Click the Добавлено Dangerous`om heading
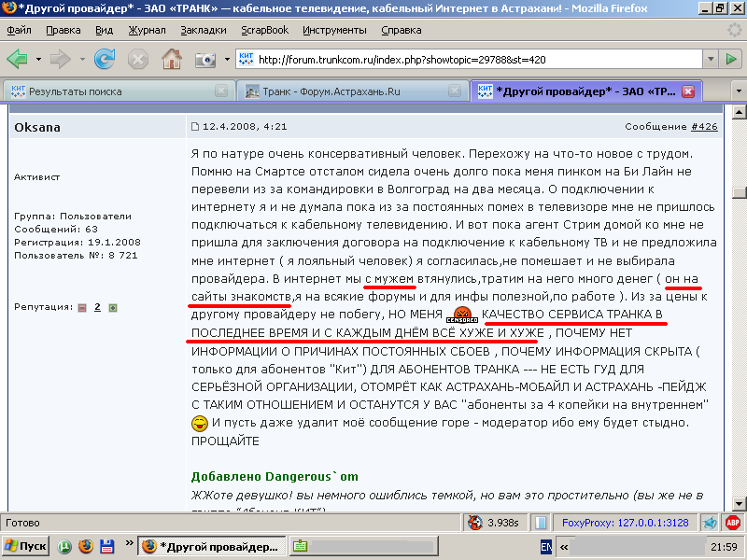This screenshot has height=560, width=747. click(x=275, y=477)
